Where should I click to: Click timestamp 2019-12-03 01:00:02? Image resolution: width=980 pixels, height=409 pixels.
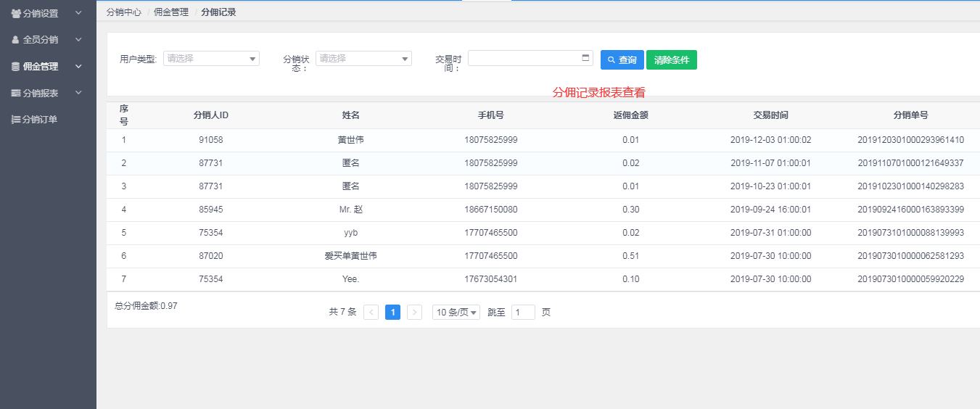coord(770,140)
